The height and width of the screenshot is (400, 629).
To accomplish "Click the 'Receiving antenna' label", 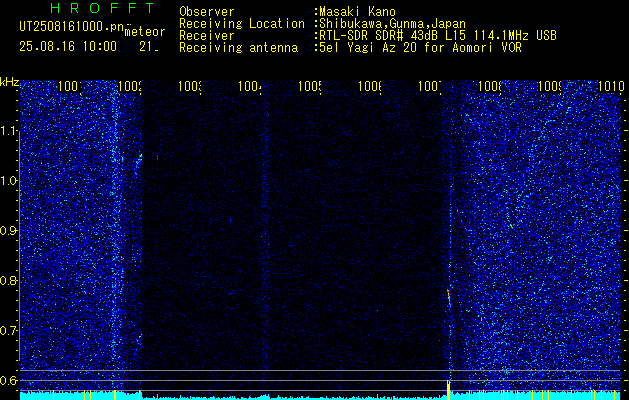I will click(238, 48).
